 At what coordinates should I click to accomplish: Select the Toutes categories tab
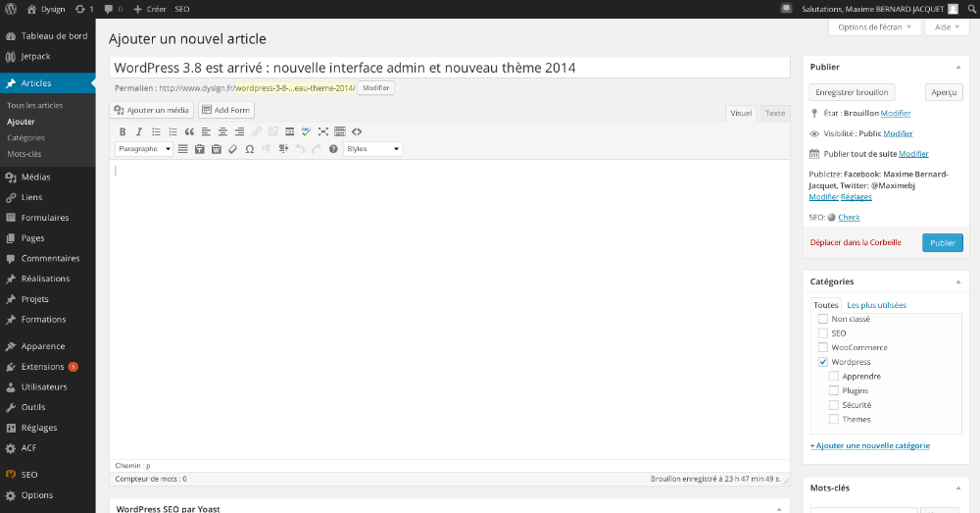pyautogui.click(x=825, y=305)
